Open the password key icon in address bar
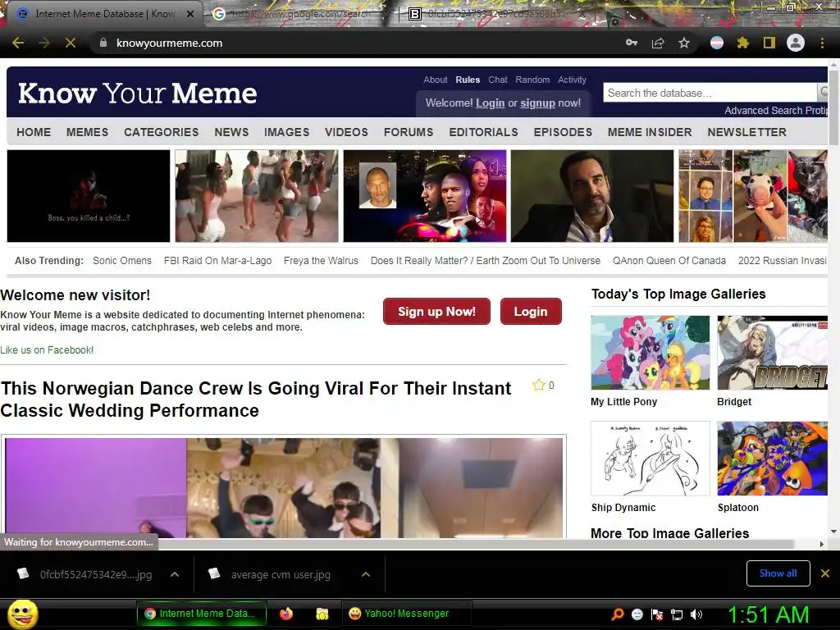 click(x=632, y=43)
